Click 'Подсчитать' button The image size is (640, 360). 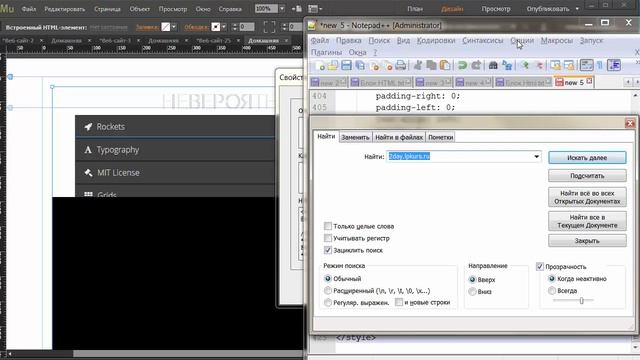click(587, 176)
